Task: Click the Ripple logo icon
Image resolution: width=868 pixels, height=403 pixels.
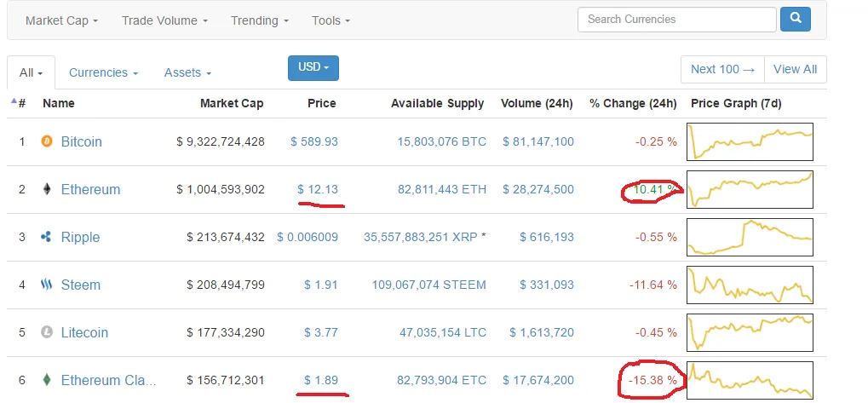Action: (x=47, y=237)
